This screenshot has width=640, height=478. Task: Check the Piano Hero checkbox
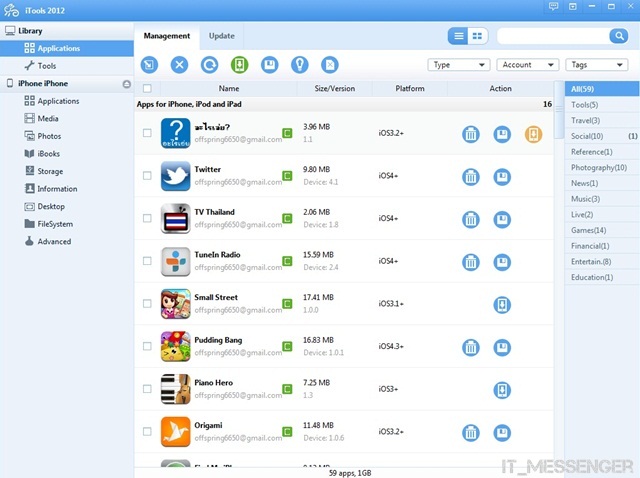tap(147, 389)
